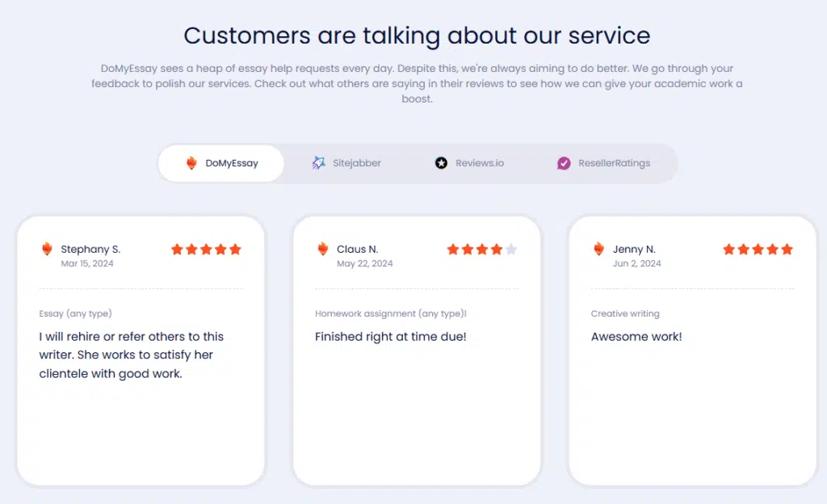Click the empty fifth star on Claus's rating
827x504 pixels.
[x=511, y=250]
